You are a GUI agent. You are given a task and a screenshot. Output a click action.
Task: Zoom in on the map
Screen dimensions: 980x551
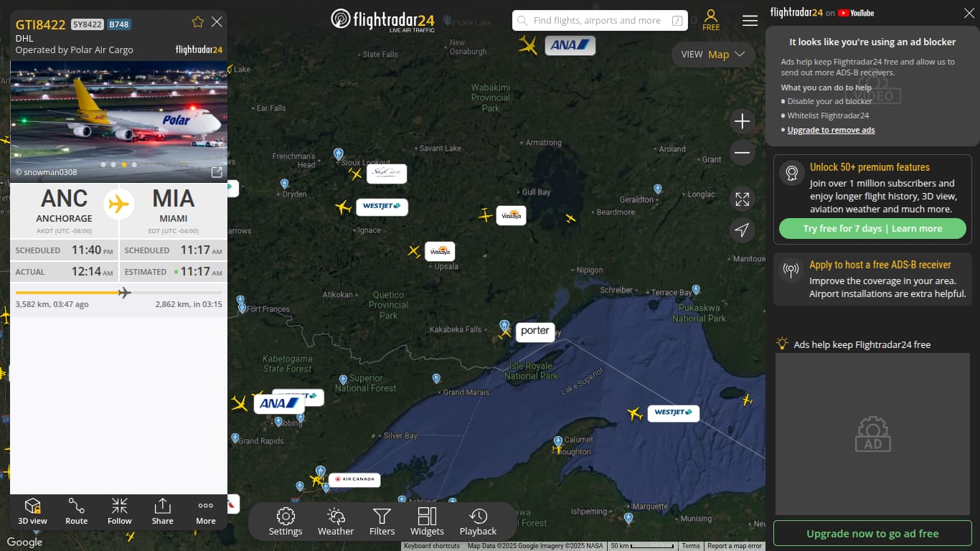[743, 121]
